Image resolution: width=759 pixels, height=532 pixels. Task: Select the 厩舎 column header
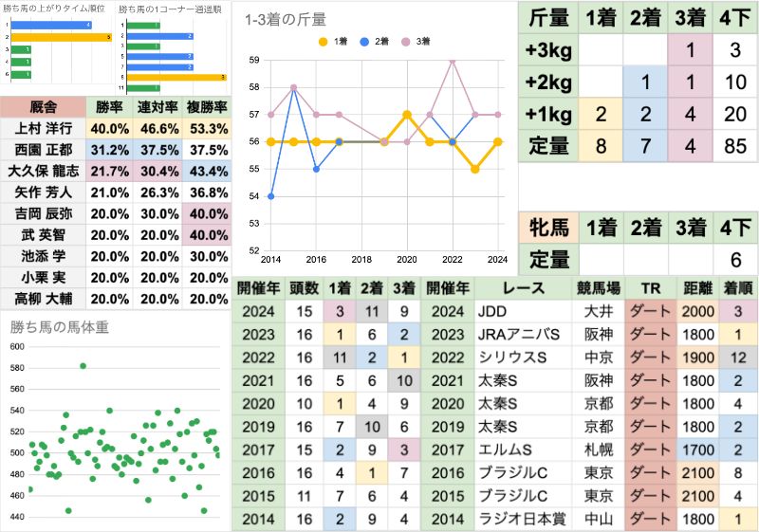click(x=44, y=107)
